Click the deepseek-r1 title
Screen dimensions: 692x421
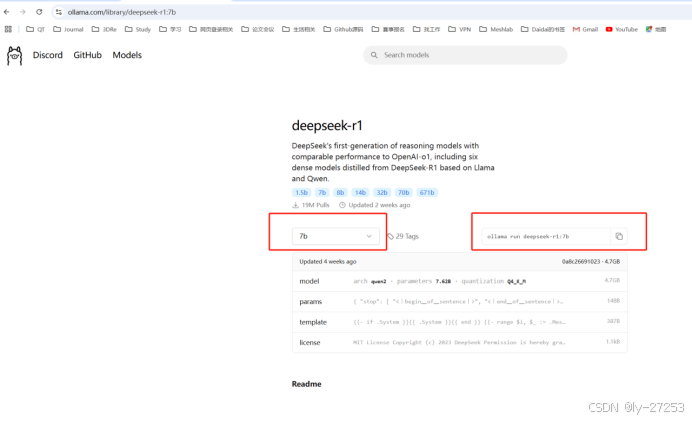[x=327, y=126]
